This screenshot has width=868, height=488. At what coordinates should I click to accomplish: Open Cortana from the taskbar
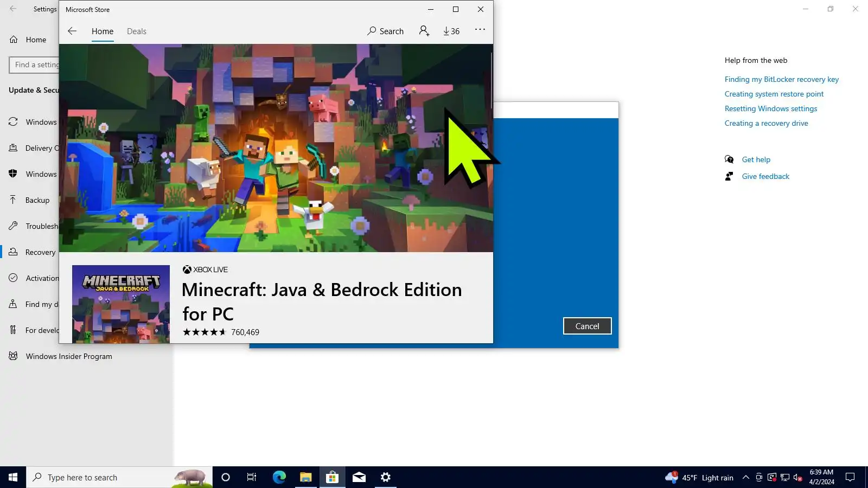coord(226,477)
